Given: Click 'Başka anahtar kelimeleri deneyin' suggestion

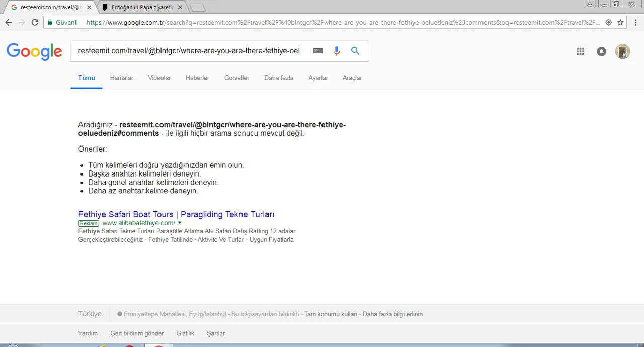Looking at the screenshot, I should tap(144, 173).
